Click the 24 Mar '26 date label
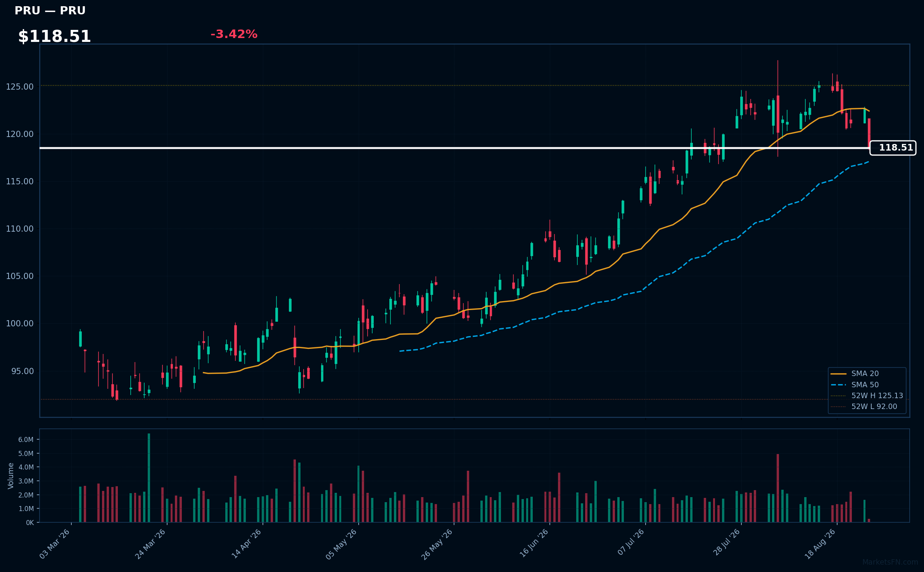The height and width of the screenshot is (572, 924). [x=150, y=544]
